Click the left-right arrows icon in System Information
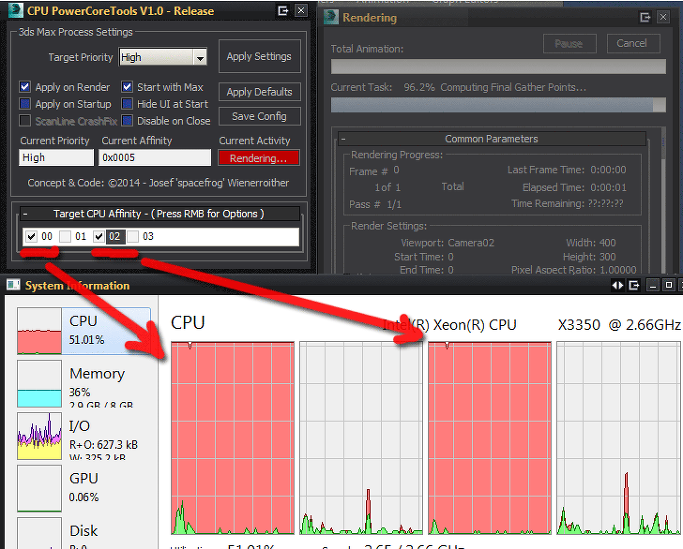The height and width of the screenshot is (549, 683). coord(618,285)
